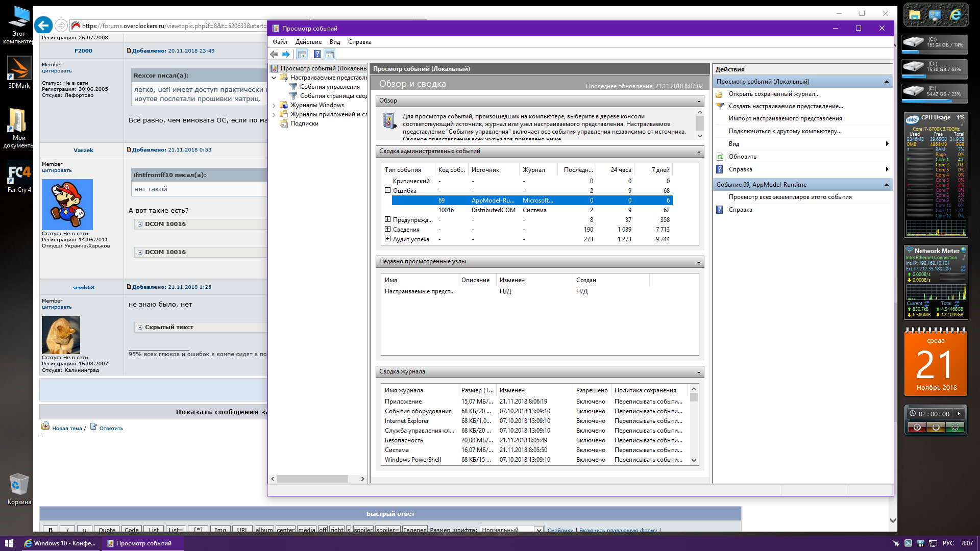This screenshot has height=551, width=980.
Task: Collapse the Сводка журнала section header
Action: pyautogui.click(x=699, y=372)
